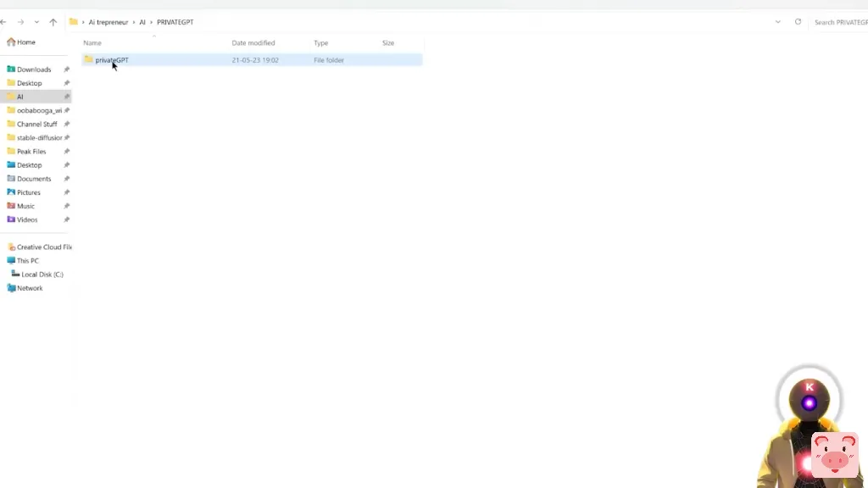The image size is (868, 488).
Task: Open Home in the navigation pane
Action: [x=26, y=42]
